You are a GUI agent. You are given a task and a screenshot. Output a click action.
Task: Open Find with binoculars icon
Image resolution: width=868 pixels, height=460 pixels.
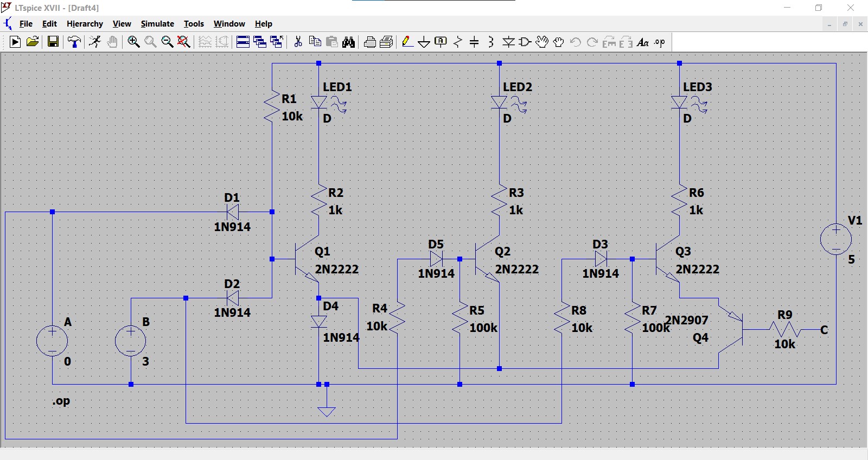pyautogui.click(x=348, y=42)
